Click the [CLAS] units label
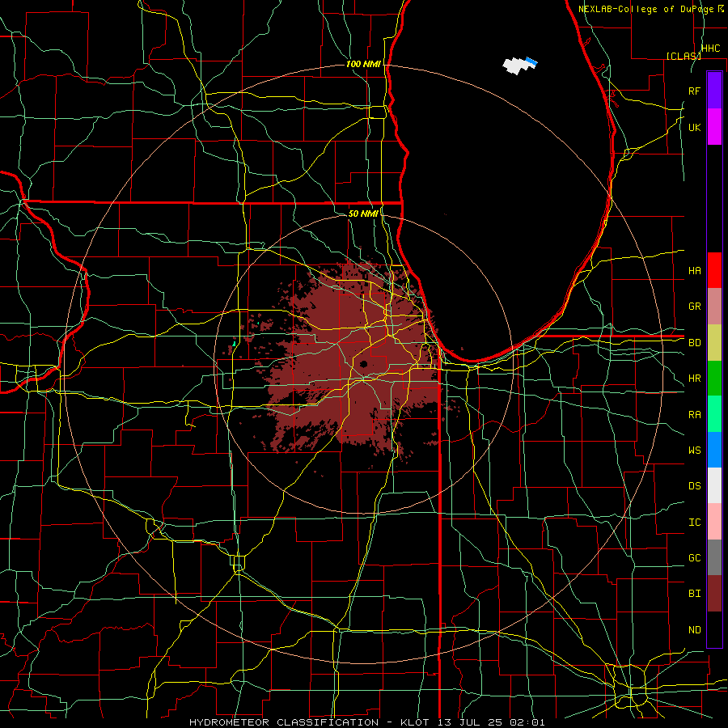The height and width of the screenshot is (728, 728). click(x=684, y=56)
